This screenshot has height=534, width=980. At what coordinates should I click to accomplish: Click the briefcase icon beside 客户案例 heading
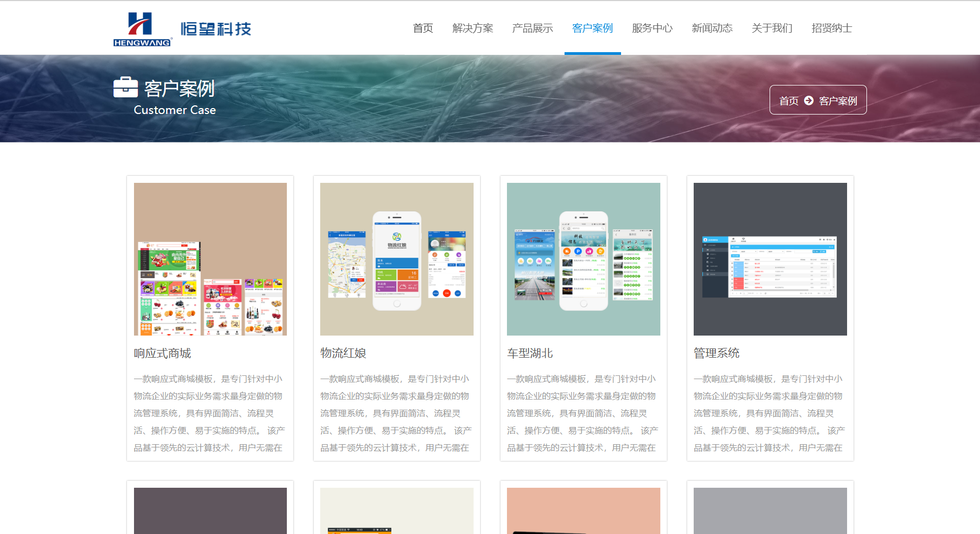click(125, 87)
